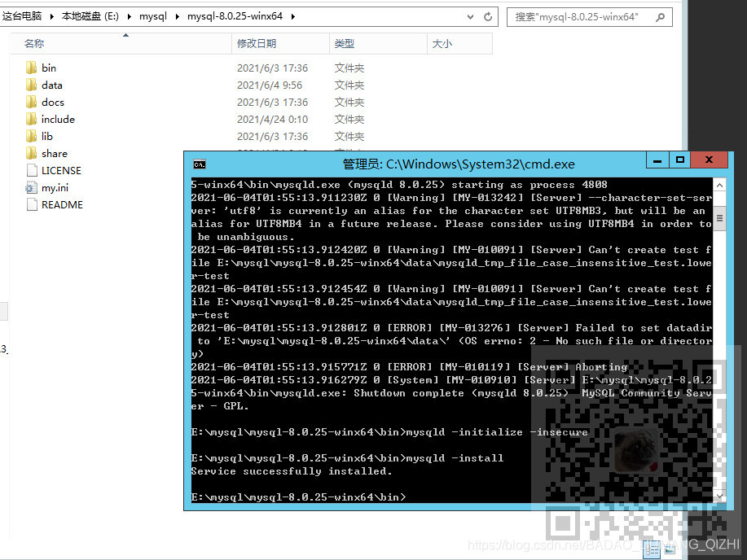Click the search magnifier icon
The height and width of the screenshot is (560, 747).
click(x=661, y=17)
